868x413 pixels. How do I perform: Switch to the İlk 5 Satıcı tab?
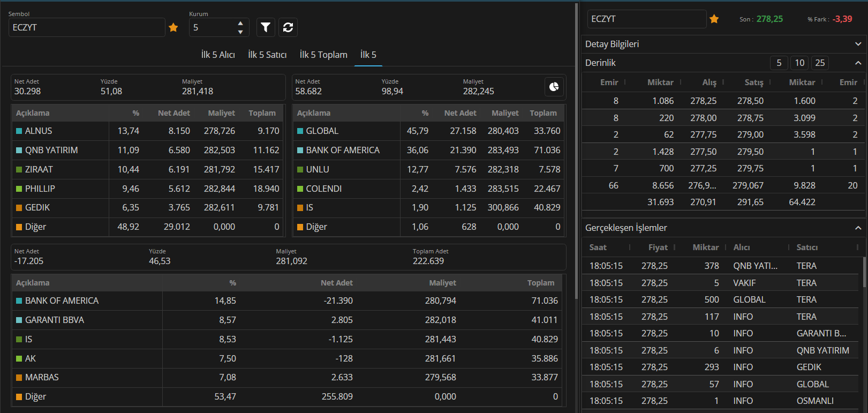click(x=267, y=55)
